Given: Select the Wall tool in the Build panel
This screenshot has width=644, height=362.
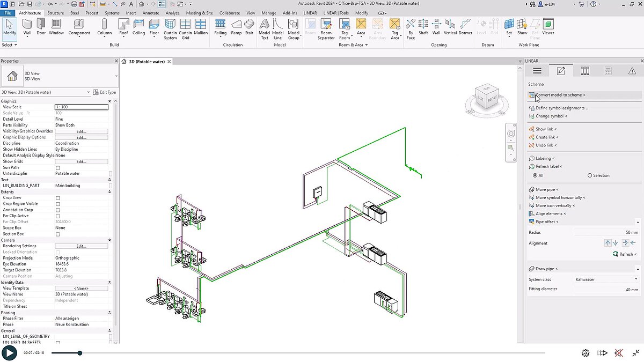Looking at the screenshot, I should point(27,27).
